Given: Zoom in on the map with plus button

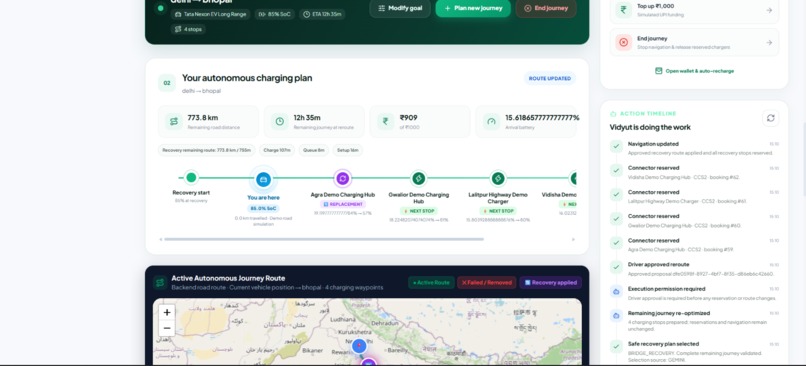Looking at the screenshot, I should point(167,312).
